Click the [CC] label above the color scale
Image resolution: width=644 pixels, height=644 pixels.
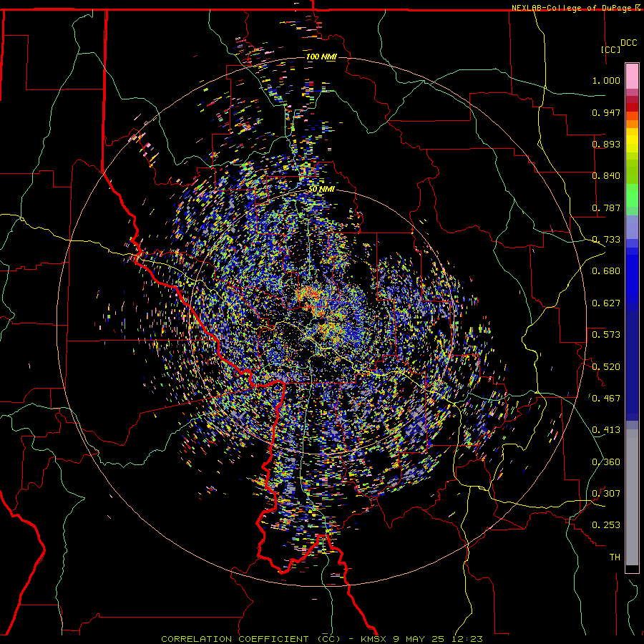click(x=610, y=49)
